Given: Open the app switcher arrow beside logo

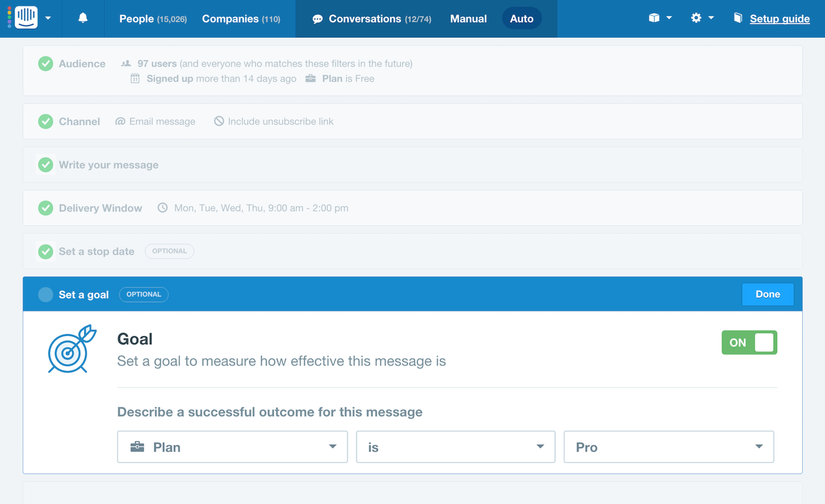Looking at the screenshot, I should [x=48, y=19].
